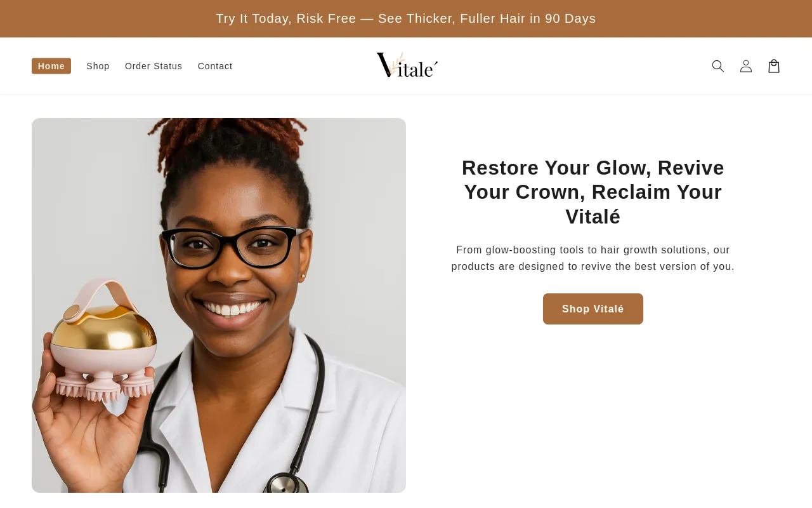Click the Vitalé logo in header
Screen dimensions: 812x508
coord(407,65)
